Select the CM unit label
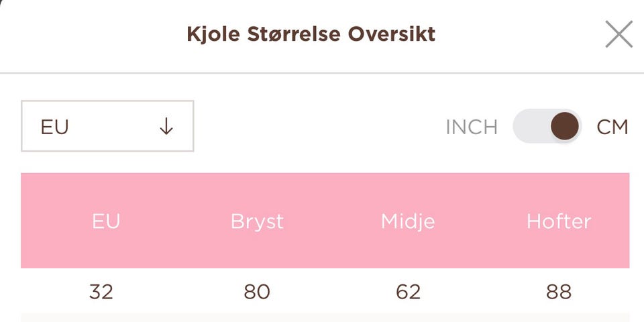644x322 pixels. click(x=612, y=127)
